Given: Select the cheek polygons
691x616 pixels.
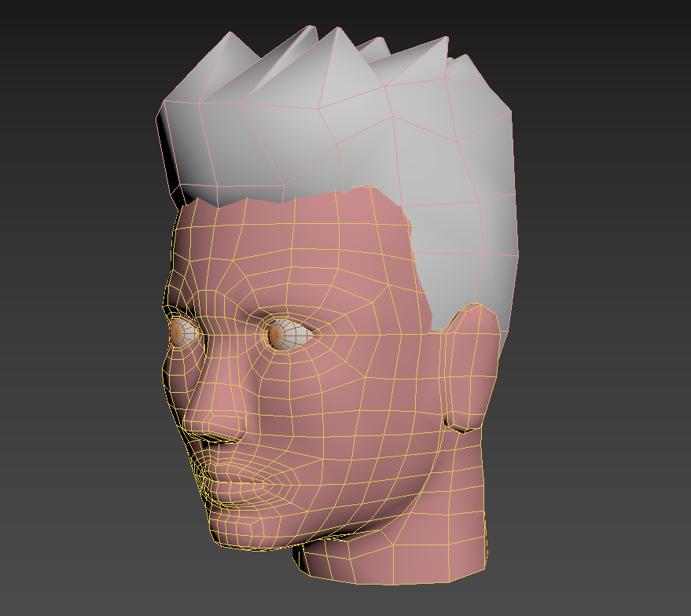Looking at the screenshot, I should point(338,409).
